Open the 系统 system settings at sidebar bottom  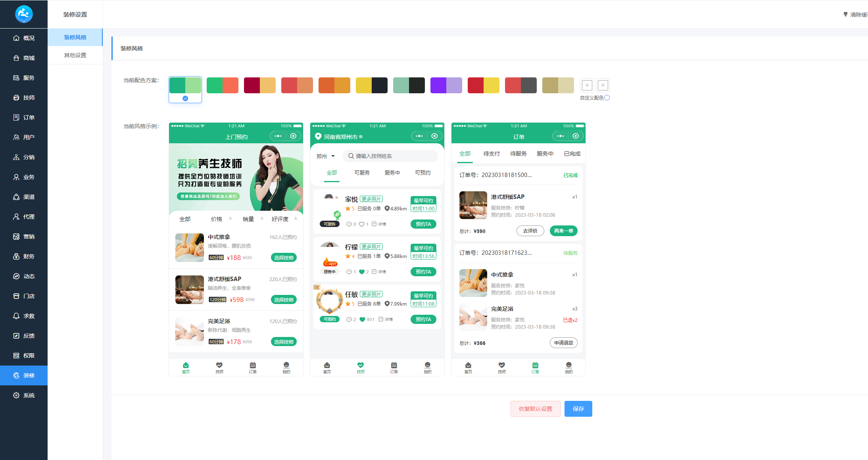[x=24, y=395]
